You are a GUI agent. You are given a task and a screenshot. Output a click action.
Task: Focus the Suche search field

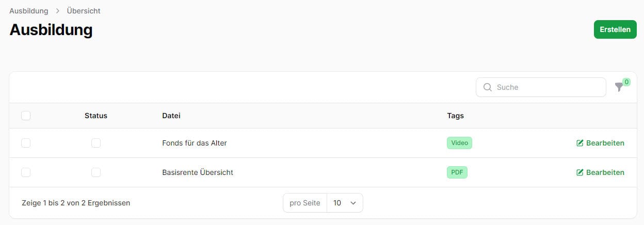[541, 87]
